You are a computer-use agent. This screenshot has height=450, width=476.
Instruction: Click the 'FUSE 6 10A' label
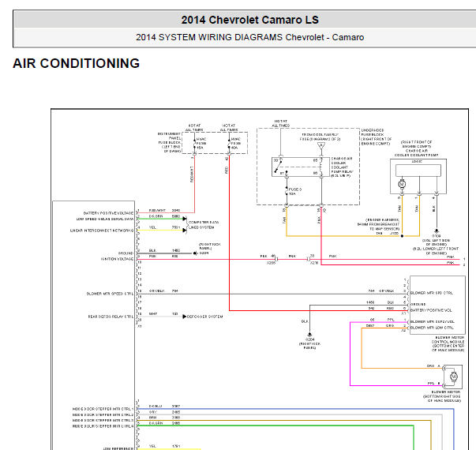point(295,191)
